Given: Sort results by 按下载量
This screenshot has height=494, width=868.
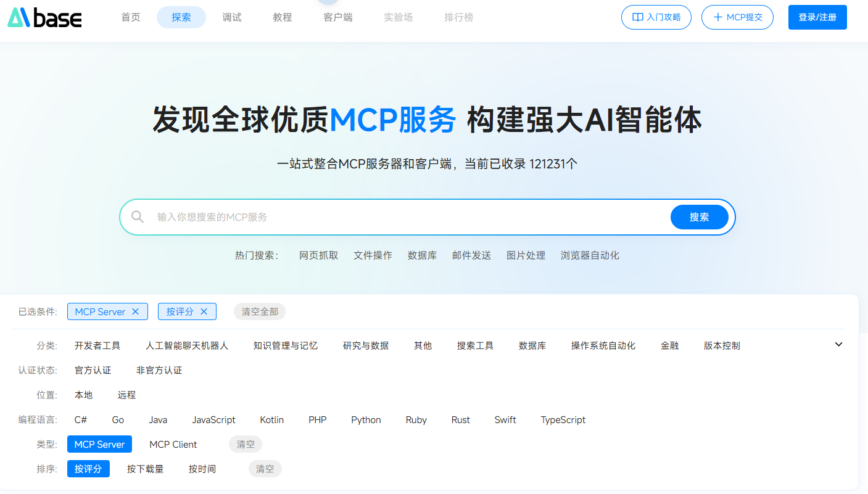Looking at the screenshot, I should pos(145,469).
